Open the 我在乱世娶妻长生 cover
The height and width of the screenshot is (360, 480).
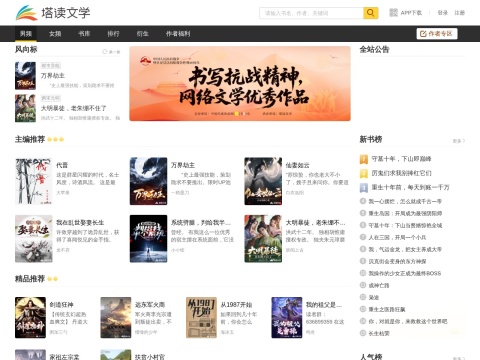[34, 239]
